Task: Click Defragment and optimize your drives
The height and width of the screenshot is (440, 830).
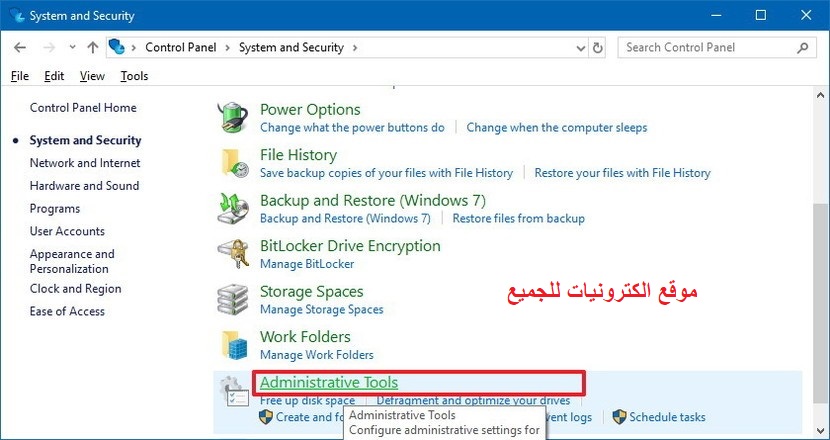Action: coord(473,401)
